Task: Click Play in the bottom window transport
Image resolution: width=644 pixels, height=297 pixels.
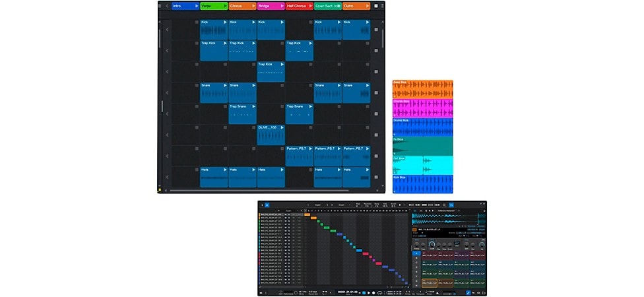Action: click(x=369, y=293)
